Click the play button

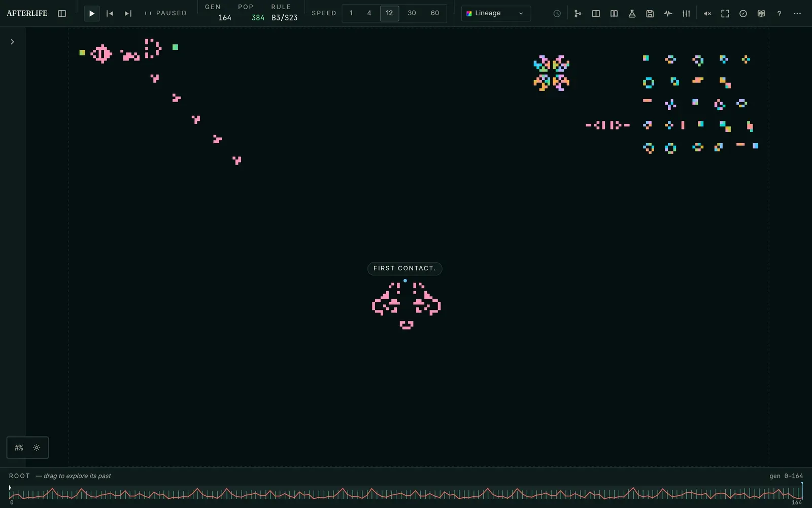[x=92, y=14]
